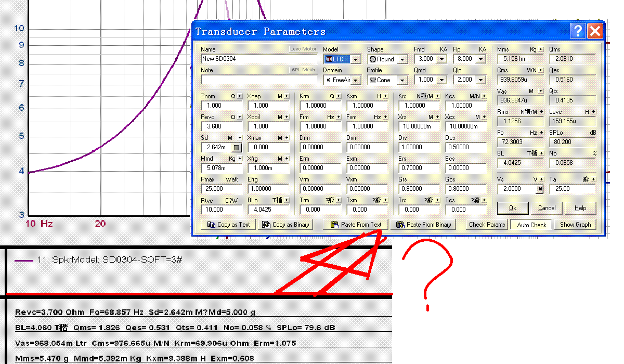This screenshot has width=624, height=364.
Task: Click the Ers field showing 0.70000
Action: [419, 168]
